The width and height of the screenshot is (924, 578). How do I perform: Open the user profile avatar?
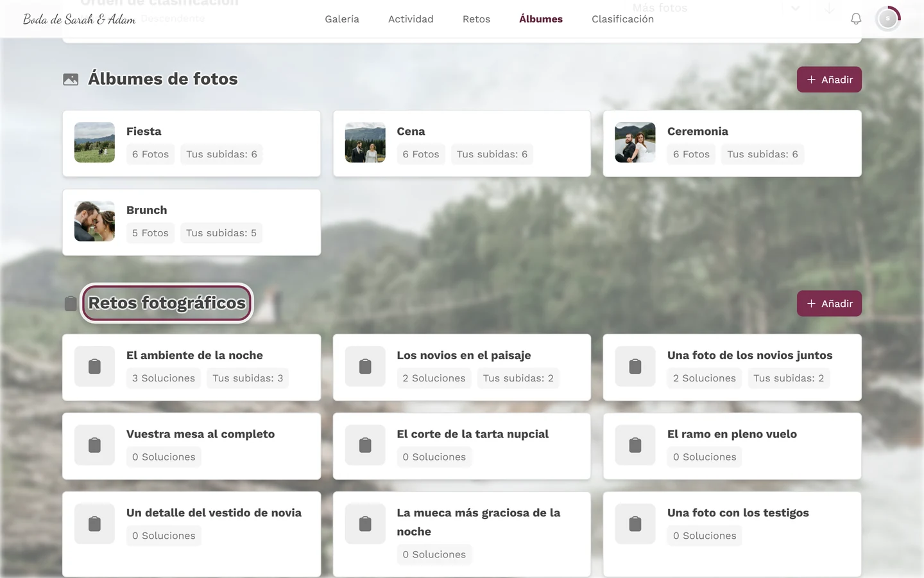[x=888, y=19]
